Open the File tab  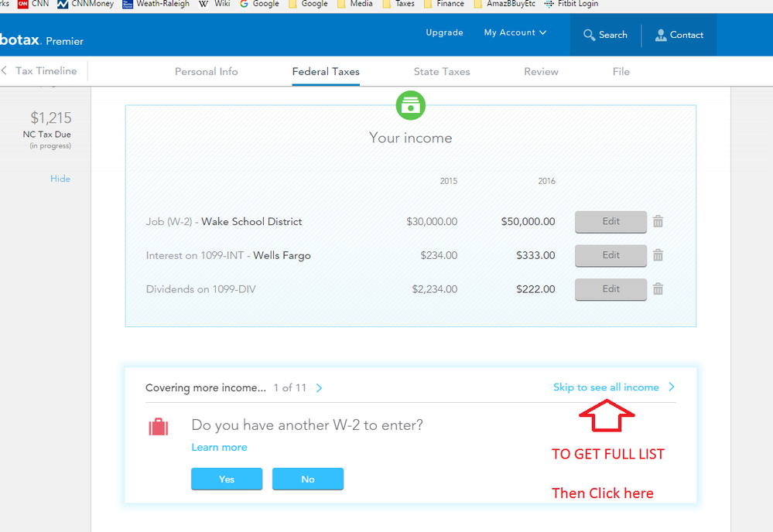(x=621, y=72)
